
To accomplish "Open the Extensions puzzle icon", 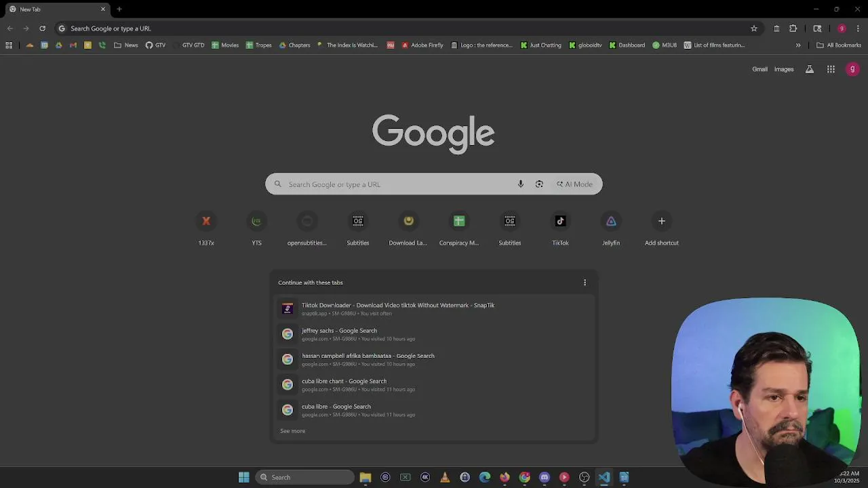I will click(x=793, y=28).
